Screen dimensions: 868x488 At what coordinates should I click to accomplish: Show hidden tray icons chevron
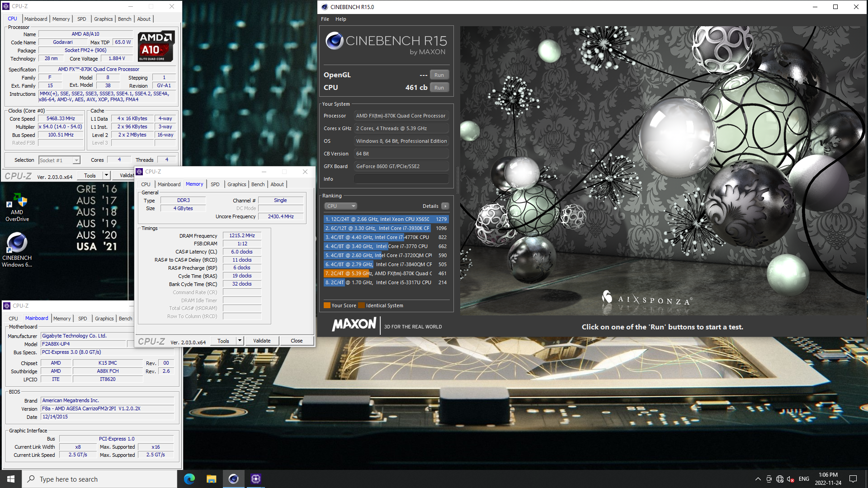click(x=758, y=479)
